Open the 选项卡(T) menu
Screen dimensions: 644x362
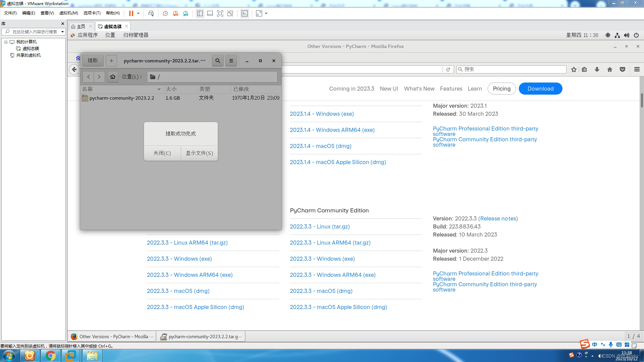click(92, 13)
